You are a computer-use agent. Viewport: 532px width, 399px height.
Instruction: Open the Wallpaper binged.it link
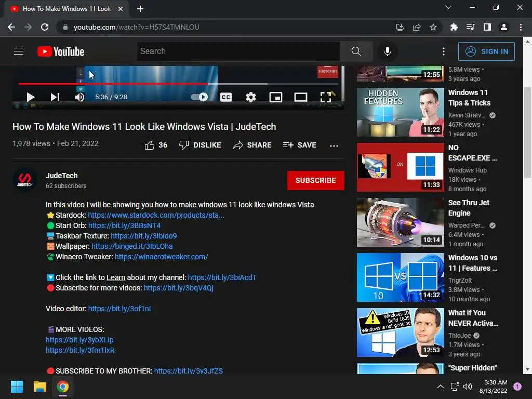point(132,246)
